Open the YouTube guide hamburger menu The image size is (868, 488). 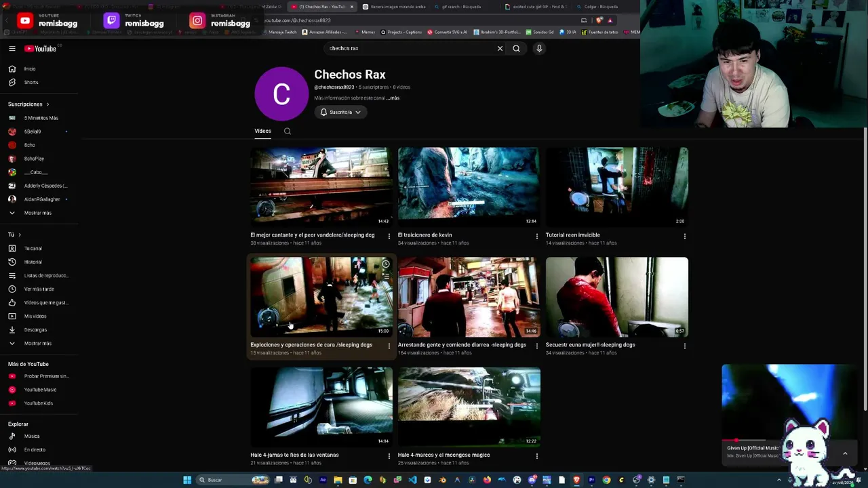click(12, 48)
